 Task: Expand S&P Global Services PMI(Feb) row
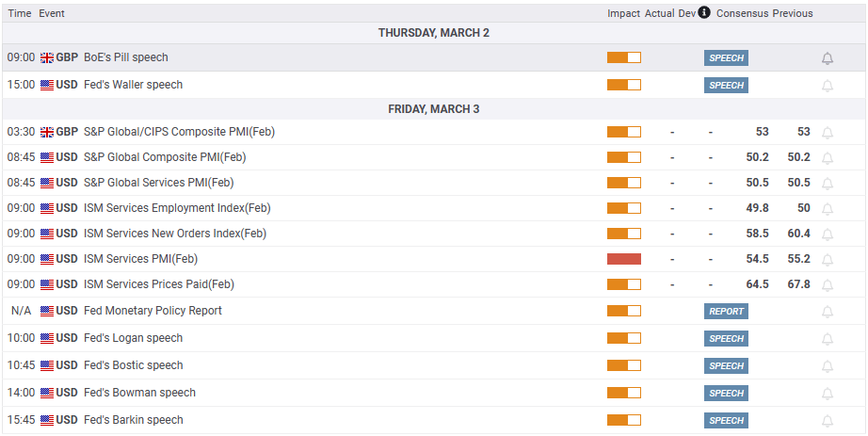158,183
